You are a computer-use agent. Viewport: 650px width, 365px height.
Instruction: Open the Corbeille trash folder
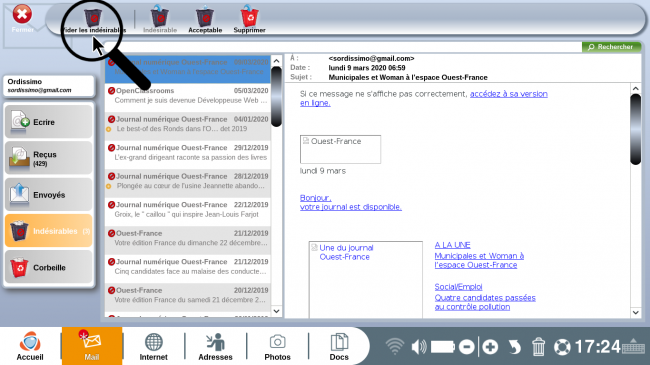click(x=49, y=268)
